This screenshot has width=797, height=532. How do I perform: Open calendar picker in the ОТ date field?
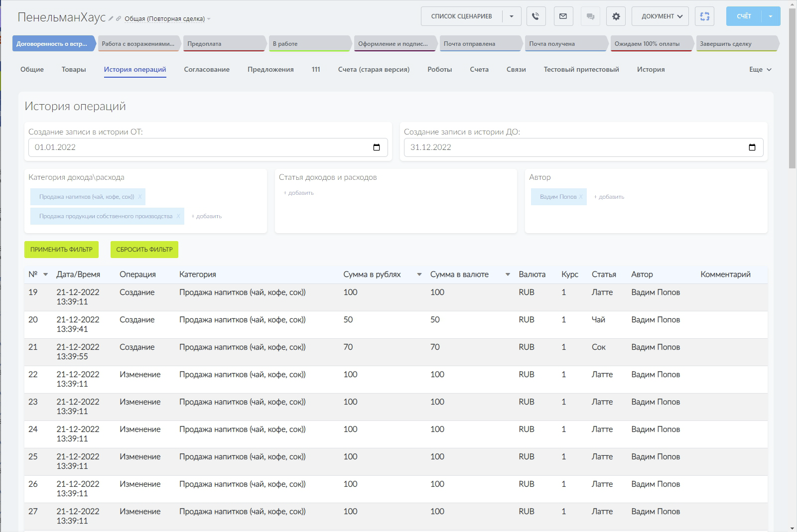377,147
